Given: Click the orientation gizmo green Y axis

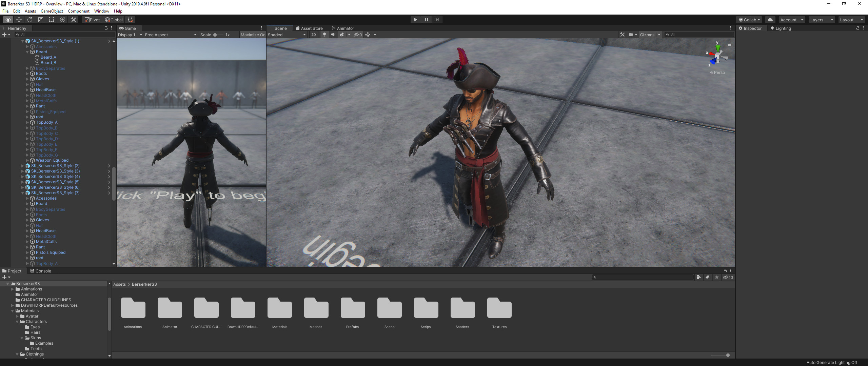Looking at the screenshot, I should click(x=717, y=48).
